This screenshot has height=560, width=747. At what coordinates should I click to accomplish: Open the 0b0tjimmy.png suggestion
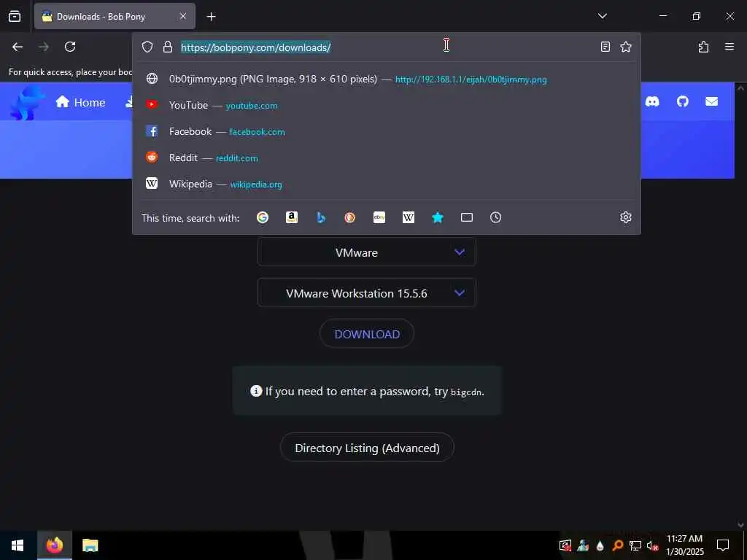(x=387, y=79)
